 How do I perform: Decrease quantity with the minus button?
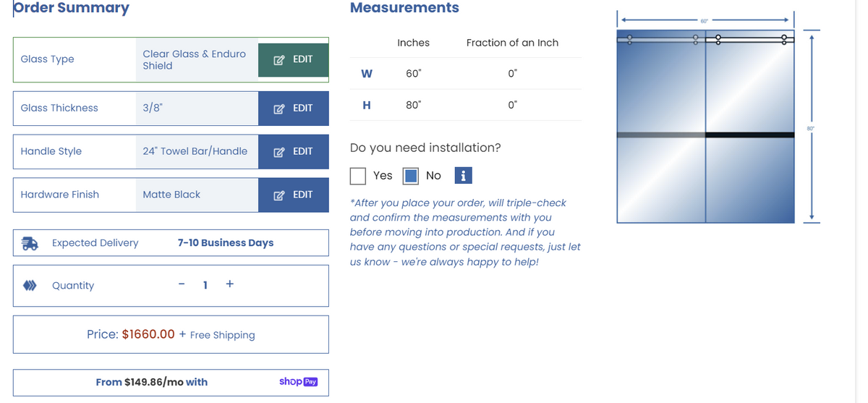click(x=181, y=284)
